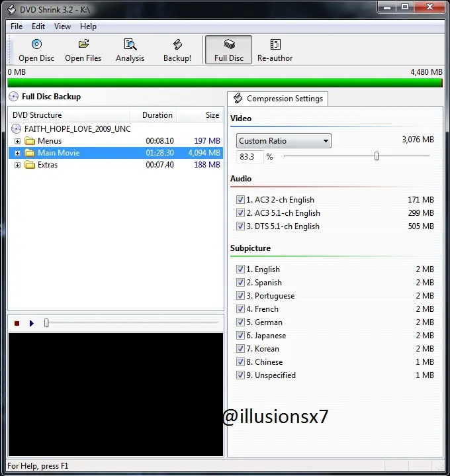
Task: Select the Compression Settings tab
Action: point(278,99)
